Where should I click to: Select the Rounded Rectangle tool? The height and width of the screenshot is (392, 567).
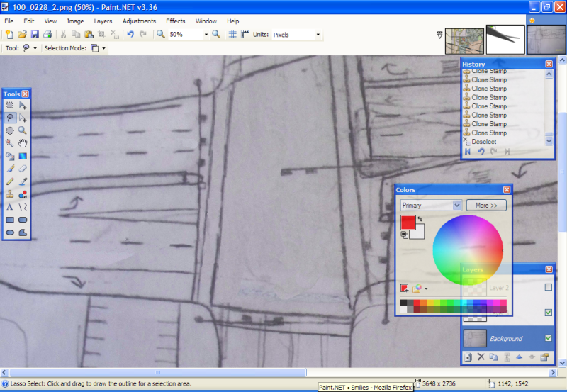[23, 220]
